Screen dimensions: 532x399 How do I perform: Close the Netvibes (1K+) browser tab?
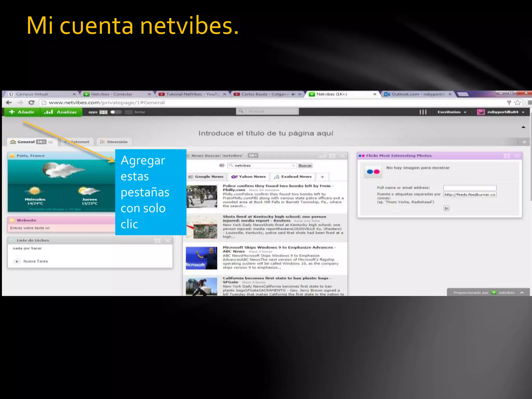(x=375, y=94)
